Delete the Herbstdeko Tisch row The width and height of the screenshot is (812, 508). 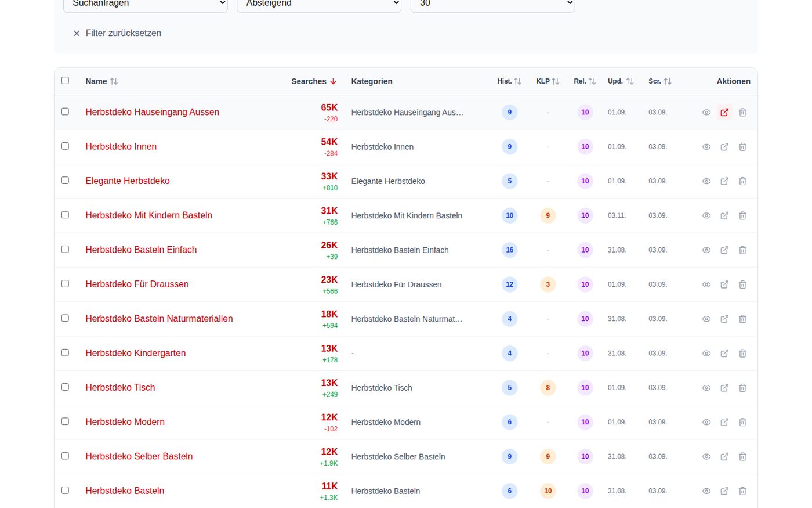click(x=742, y=388)
